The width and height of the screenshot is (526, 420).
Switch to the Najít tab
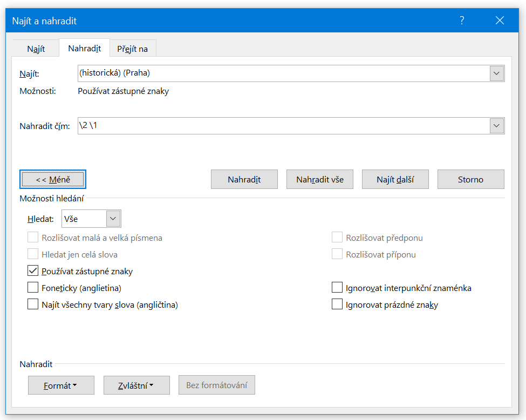coord(36,49)
